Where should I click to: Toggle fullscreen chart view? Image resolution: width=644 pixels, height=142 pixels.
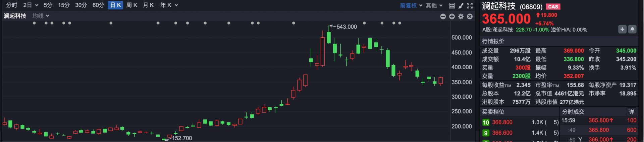click(470, 5)
